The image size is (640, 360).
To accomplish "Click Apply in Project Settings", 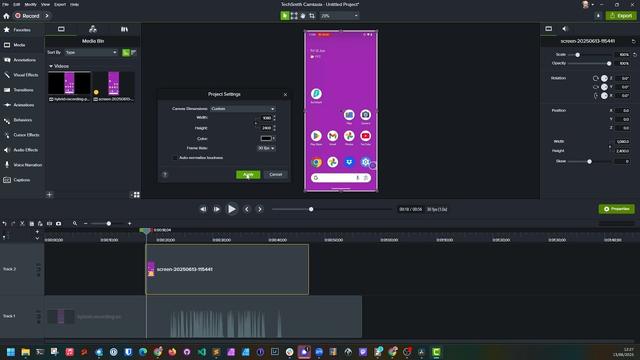I will pyautogui.click(x=248, y=175).
